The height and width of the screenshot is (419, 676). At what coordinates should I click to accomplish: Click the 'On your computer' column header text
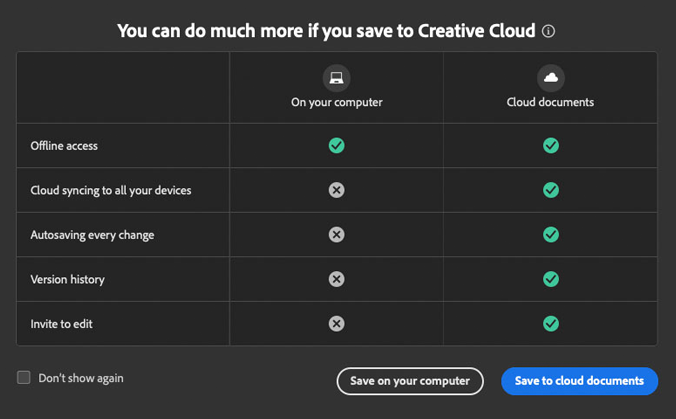(337, 103)
